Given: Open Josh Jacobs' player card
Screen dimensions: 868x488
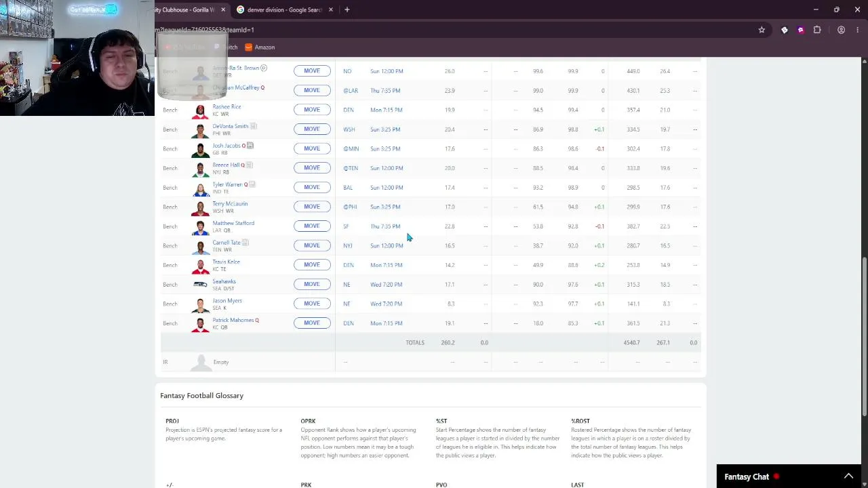Looking at the screenshot, I should (x=226, y=146).
